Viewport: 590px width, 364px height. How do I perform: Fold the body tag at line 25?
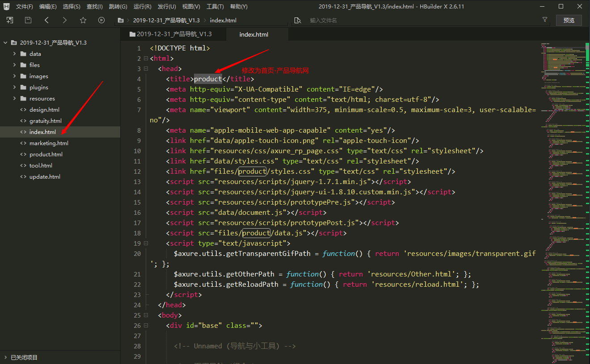pyautogui.click(x=146, y=315)
